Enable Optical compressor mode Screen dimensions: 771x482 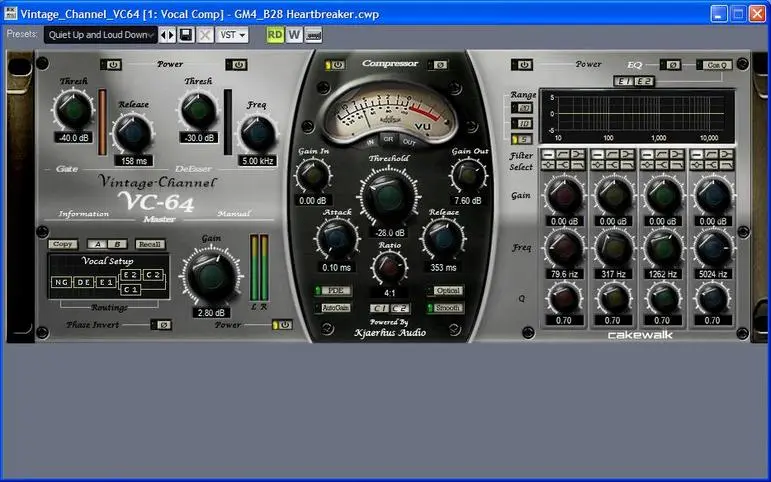pyautogui.click(x=445, y=291)
